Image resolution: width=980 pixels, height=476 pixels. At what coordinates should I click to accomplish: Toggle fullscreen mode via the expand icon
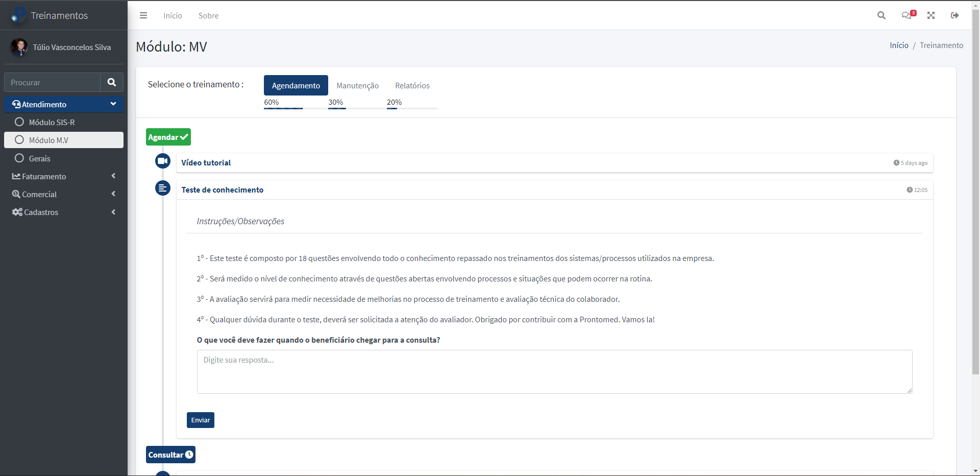pyautogui.click(x=932, y=15)
